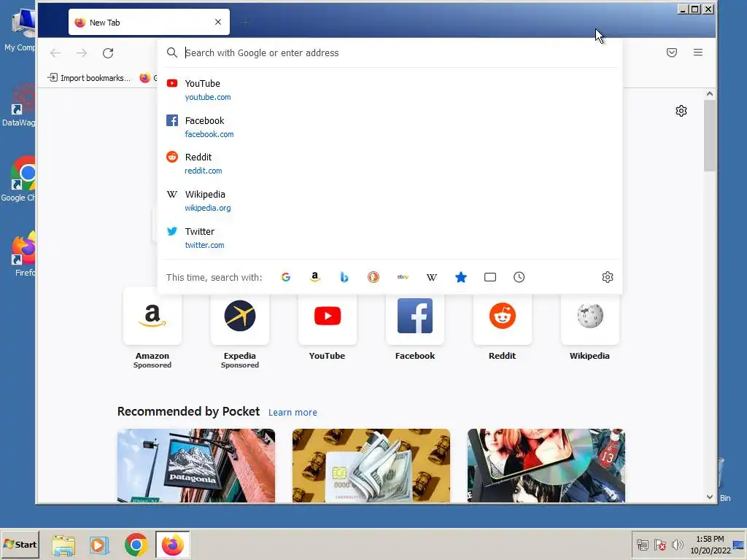This screenshot has height=560, width=747.
Task: Open the Patagonia article thumbnail
Action: pyautogui.click(x=196, y=465)
